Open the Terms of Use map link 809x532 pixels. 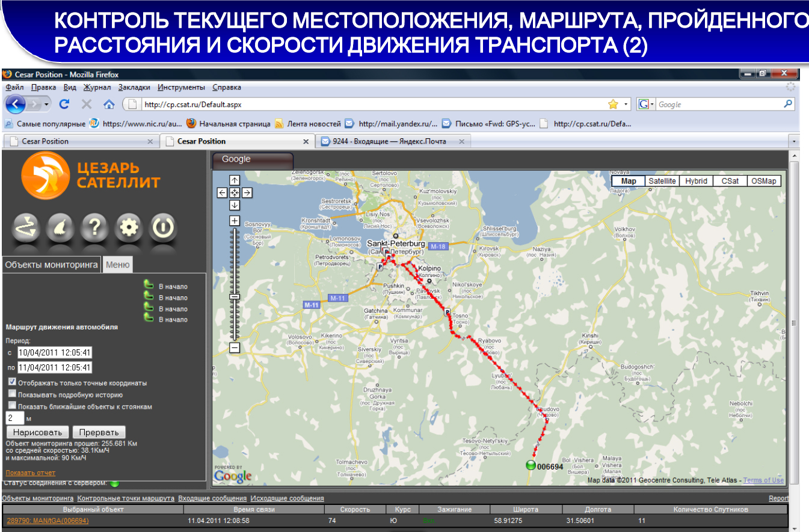(x=763, y=480)
